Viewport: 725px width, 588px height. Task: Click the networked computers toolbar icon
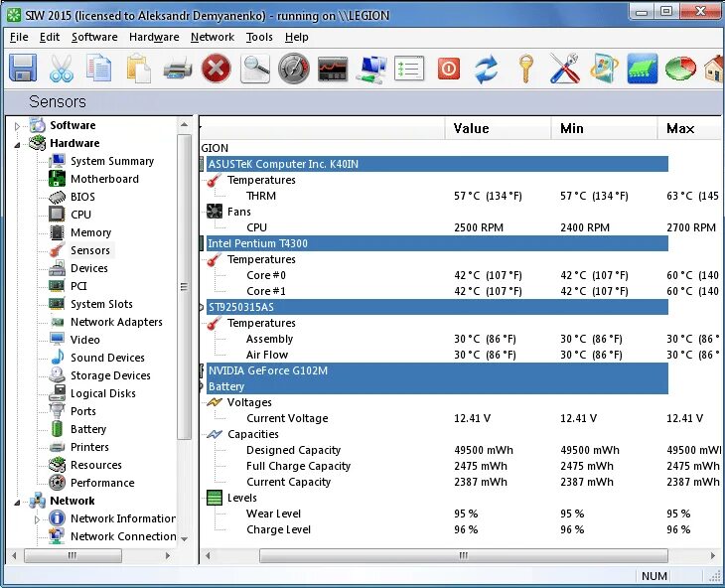(x=371, y=70)
